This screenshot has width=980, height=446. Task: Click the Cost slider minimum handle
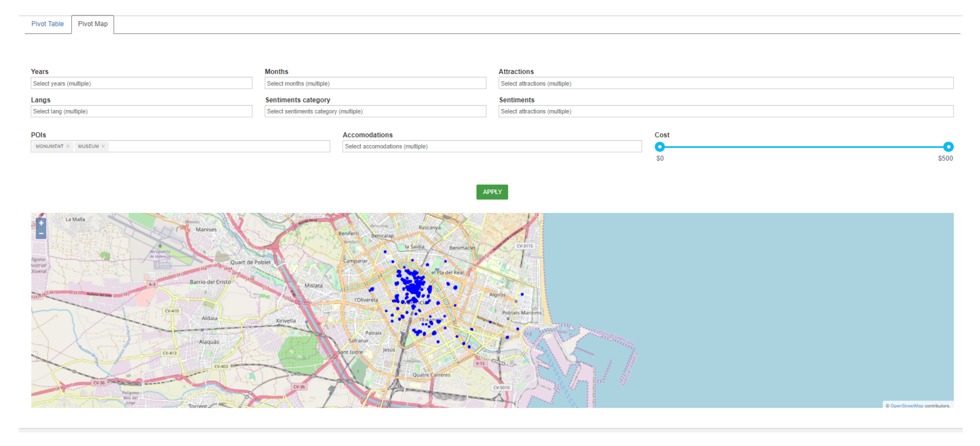pyautogui.click(x=660, y=147)
